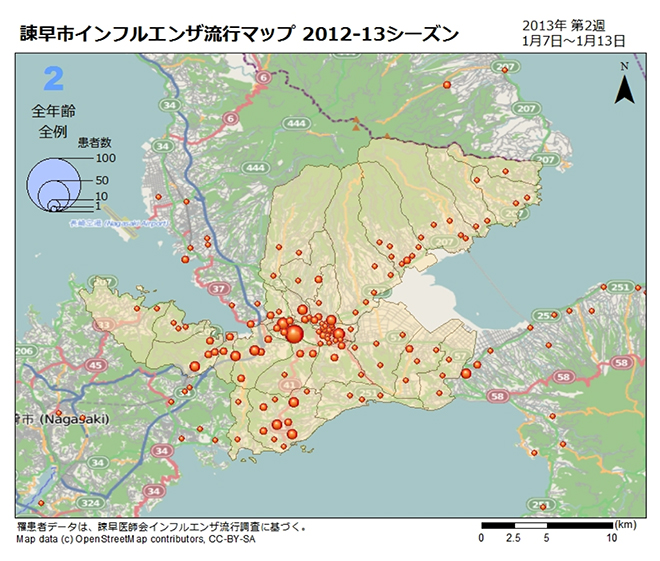660x561 pixels.
Task: Click the route 45 road shield
Action: pos(97,365)
